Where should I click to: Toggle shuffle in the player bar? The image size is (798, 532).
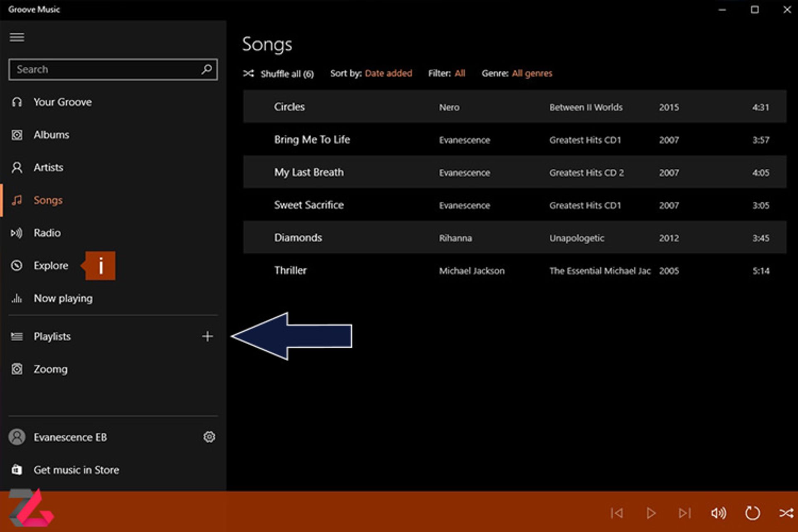tap(786, 513)
